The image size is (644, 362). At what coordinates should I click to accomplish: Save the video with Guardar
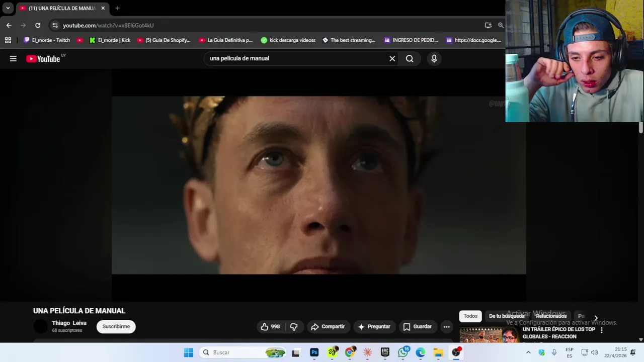click(417, 327)
